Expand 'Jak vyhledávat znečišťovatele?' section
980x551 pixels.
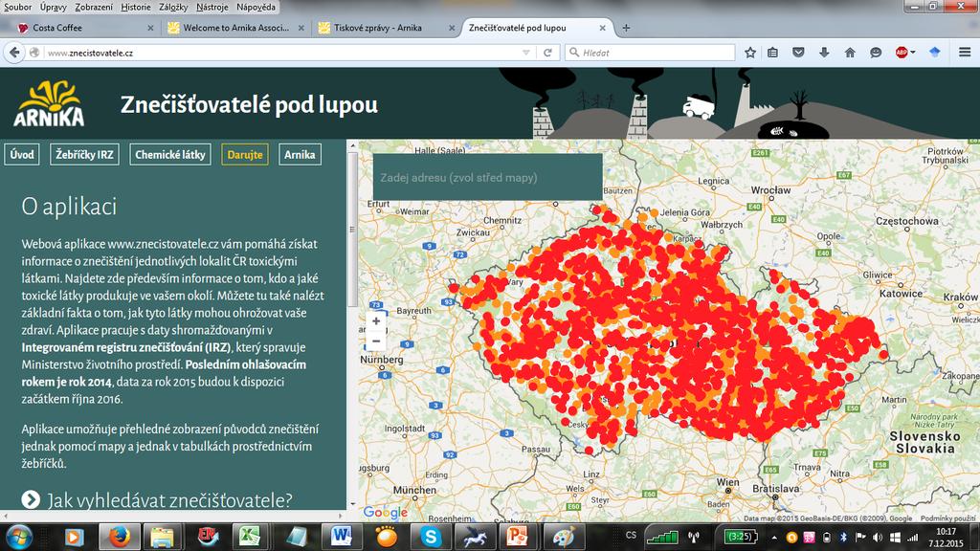(x=157, y=499)
